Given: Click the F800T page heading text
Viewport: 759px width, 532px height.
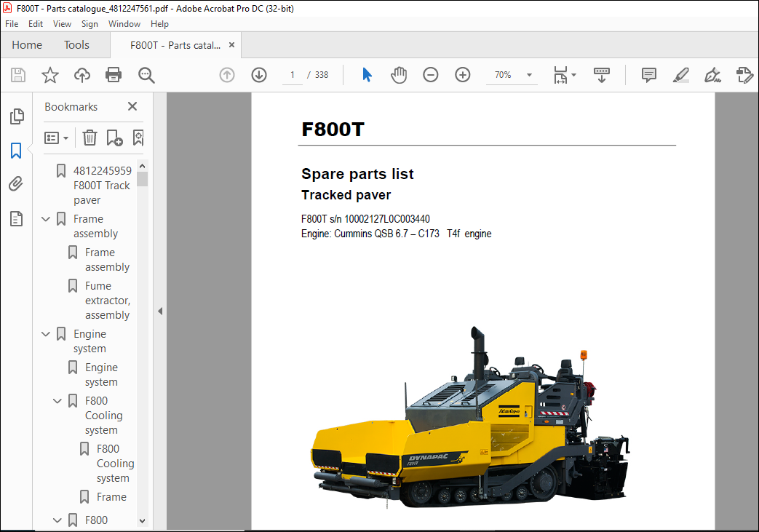Looking at the screenshot, I should click(333, 130).
